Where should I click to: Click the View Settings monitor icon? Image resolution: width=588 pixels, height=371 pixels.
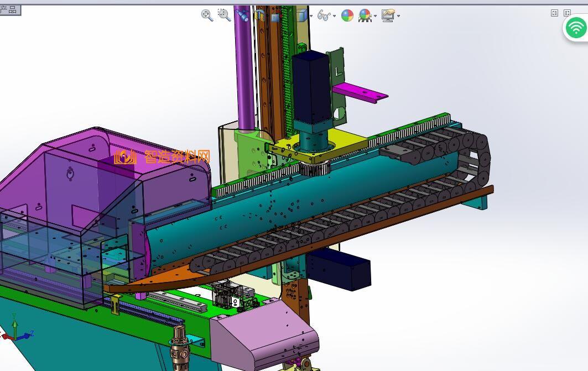(x=388, y=15)
